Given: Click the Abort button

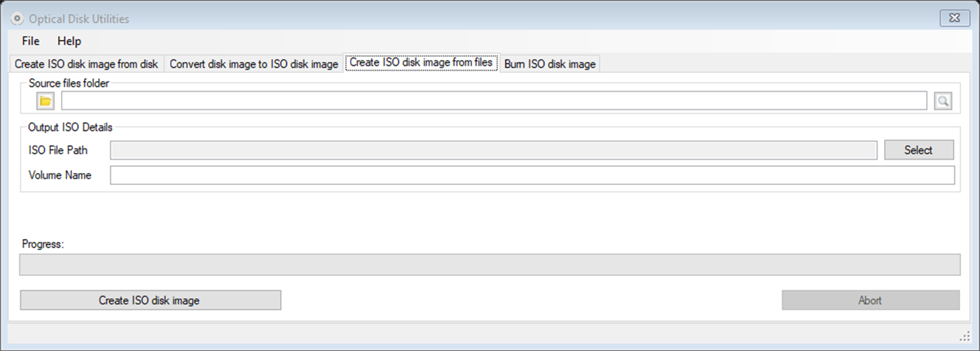Looking at the screenshot, I should click(870, 300).
